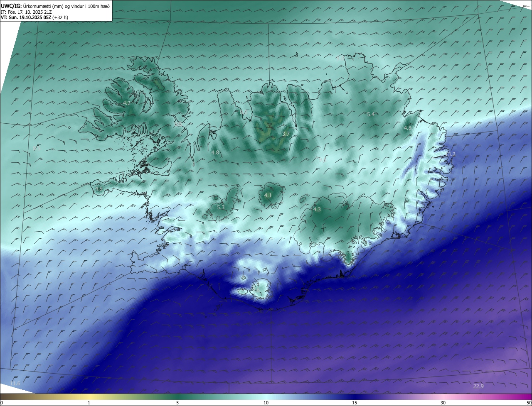Click the title text "UWC/IG: Úrkomumætti (mm)"
Viewport: 532px width, 406px height.
(x=32, y=6)
